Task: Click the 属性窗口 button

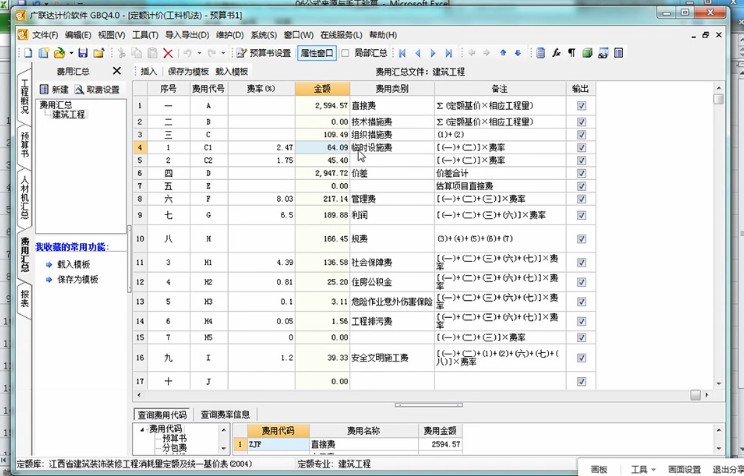Action: tap(317, 53)
